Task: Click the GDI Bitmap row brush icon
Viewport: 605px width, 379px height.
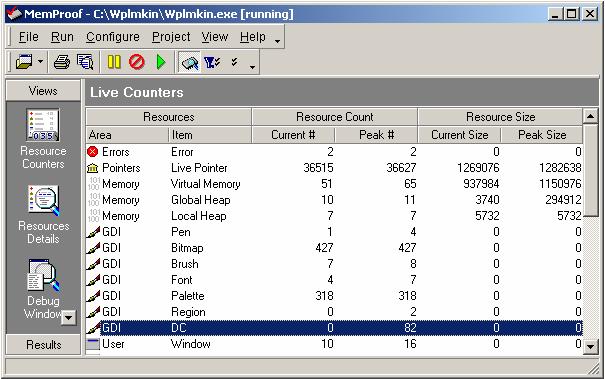Action: (x=93, y=248)
